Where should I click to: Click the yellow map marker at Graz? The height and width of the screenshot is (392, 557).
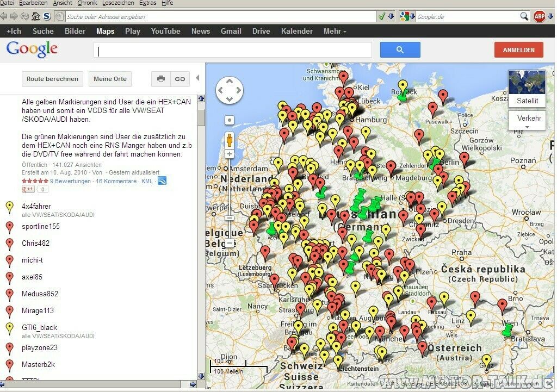486,362
